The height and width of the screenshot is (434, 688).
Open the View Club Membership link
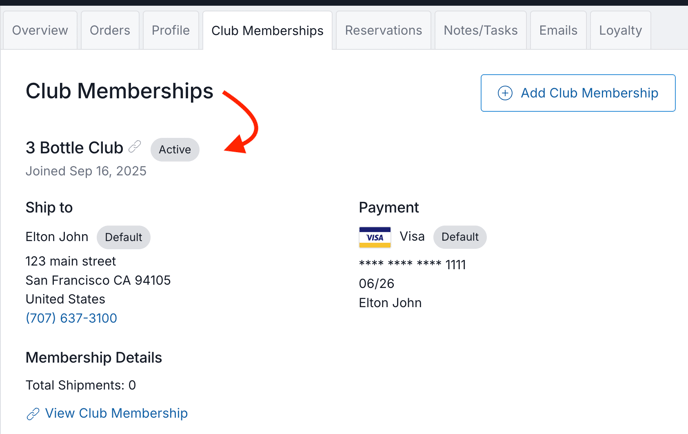tap(116, 413)
